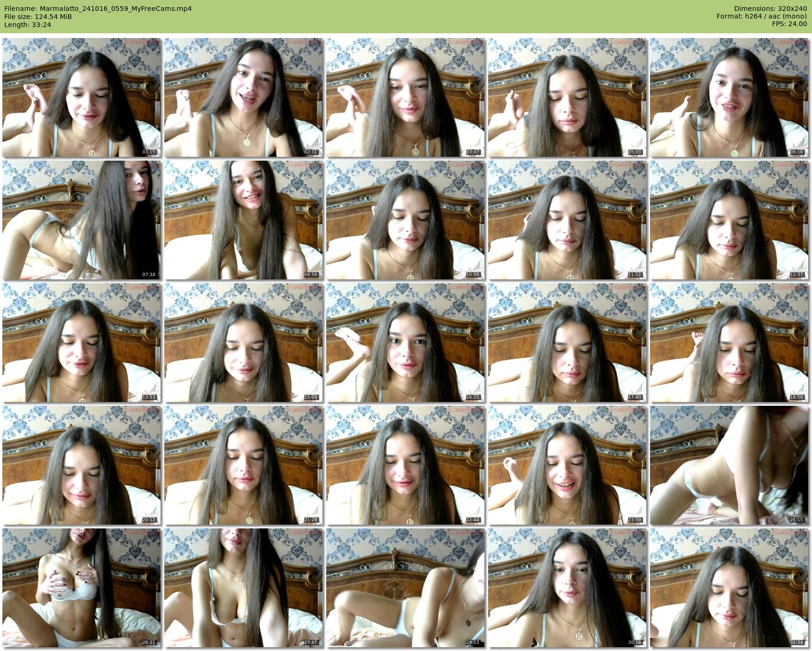812x651 pixels.
Task: Select the thumbnail timestamped 20:12
Action: [82, 465]
